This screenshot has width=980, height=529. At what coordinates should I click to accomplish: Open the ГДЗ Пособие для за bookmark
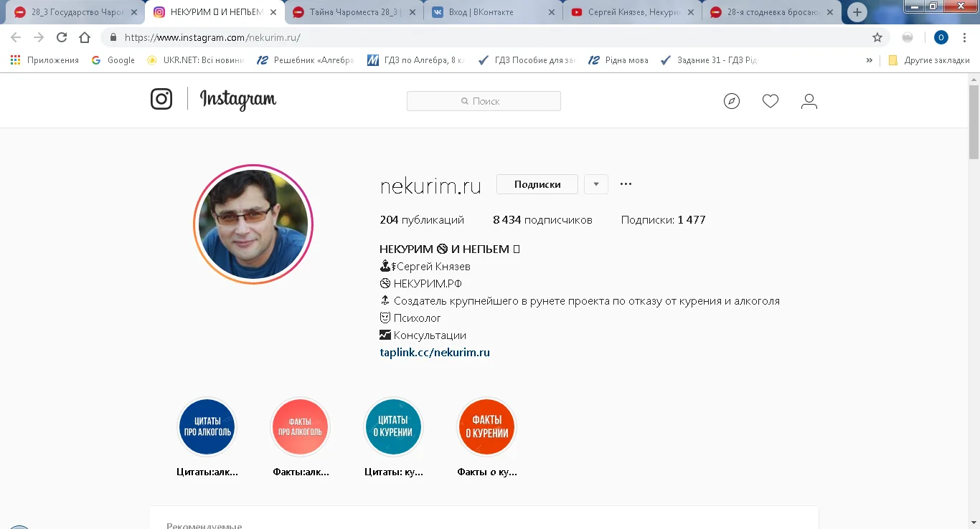click(527, 60)
